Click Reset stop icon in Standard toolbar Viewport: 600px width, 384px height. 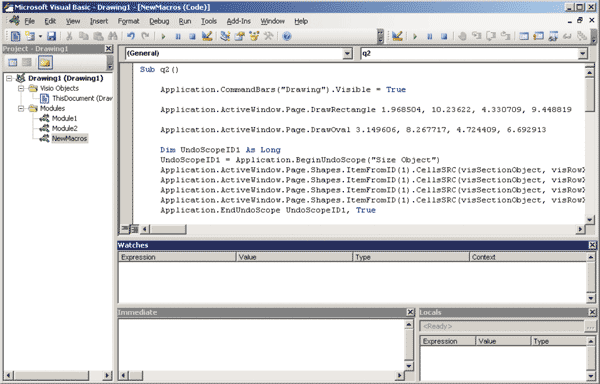(x=192, y=36)
